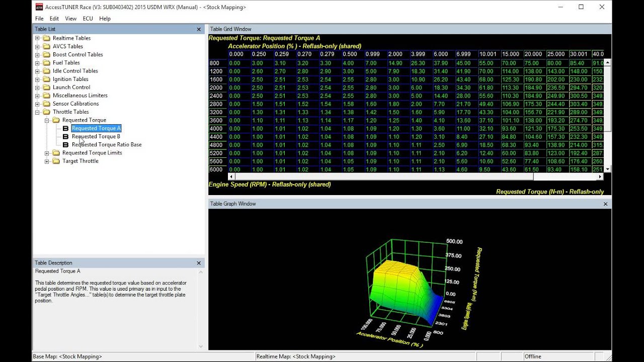Click the Fuel Tables folder icon

pos(47,63)
